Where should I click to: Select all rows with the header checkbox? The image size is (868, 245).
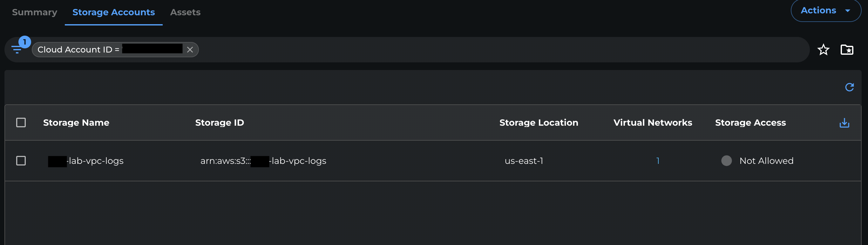tap(21, 122)
